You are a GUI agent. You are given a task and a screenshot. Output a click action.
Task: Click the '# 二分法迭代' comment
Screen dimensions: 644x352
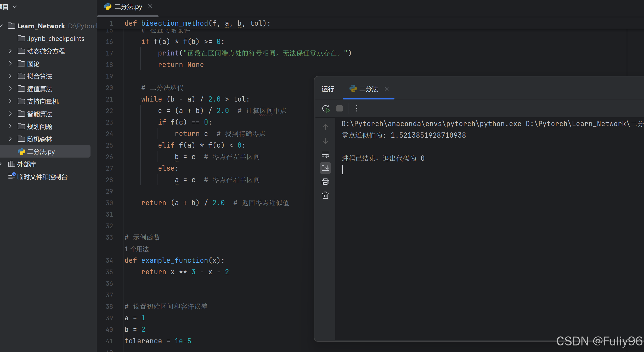tap(162, 88)
